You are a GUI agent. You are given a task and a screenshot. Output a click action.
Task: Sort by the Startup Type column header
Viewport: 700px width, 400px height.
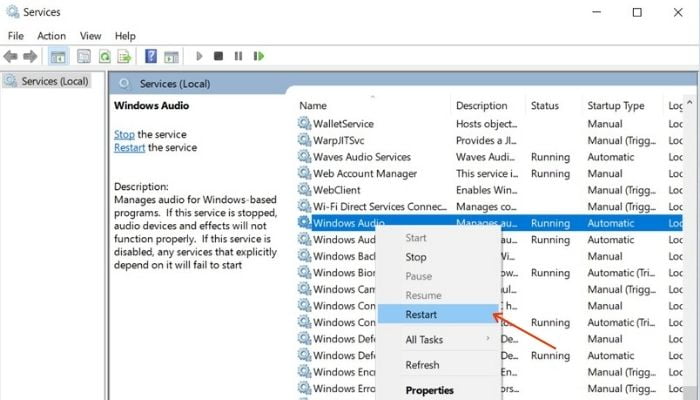616,106
